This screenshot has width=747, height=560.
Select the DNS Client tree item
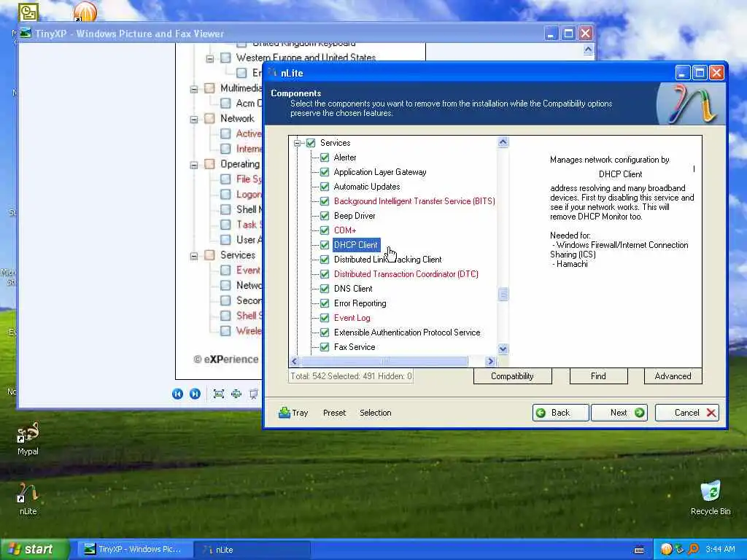353,289
